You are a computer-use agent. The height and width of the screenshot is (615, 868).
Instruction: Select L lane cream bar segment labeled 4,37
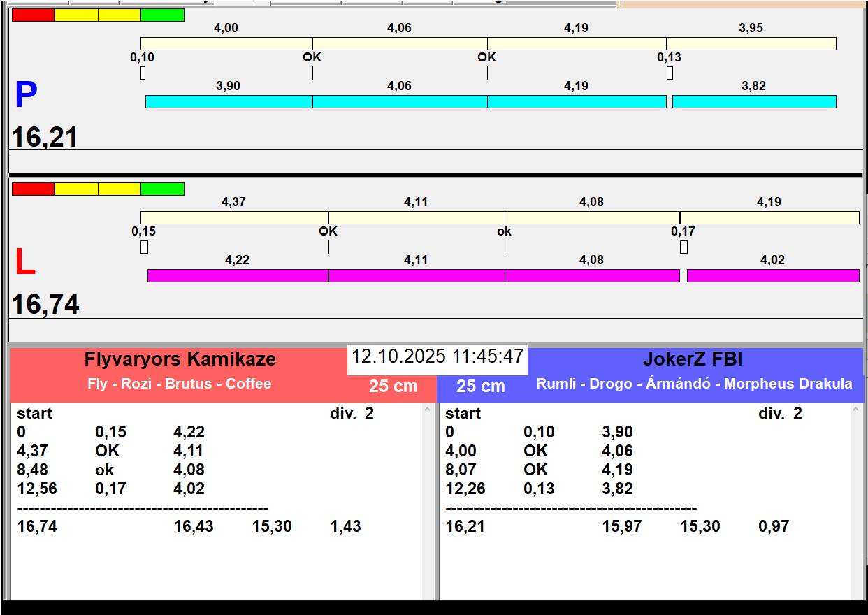click(234, 218)
